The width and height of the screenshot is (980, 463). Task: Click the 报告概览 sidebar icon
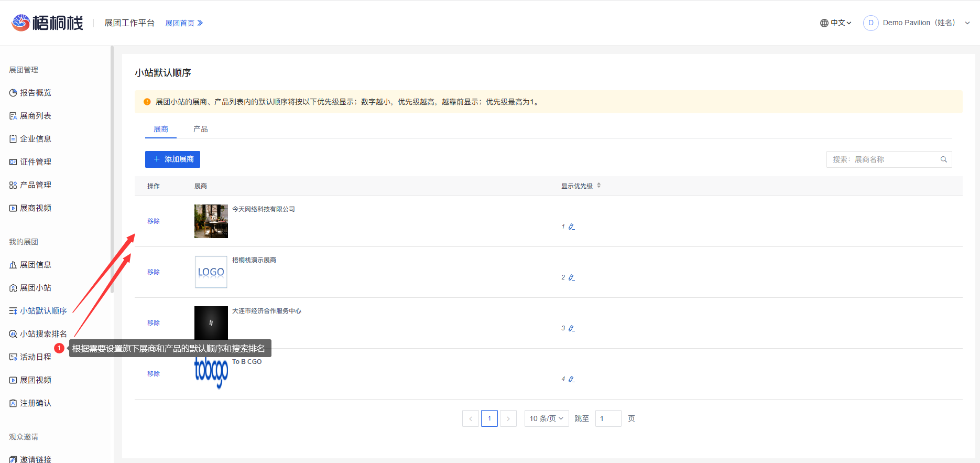(x=13, y=93)
